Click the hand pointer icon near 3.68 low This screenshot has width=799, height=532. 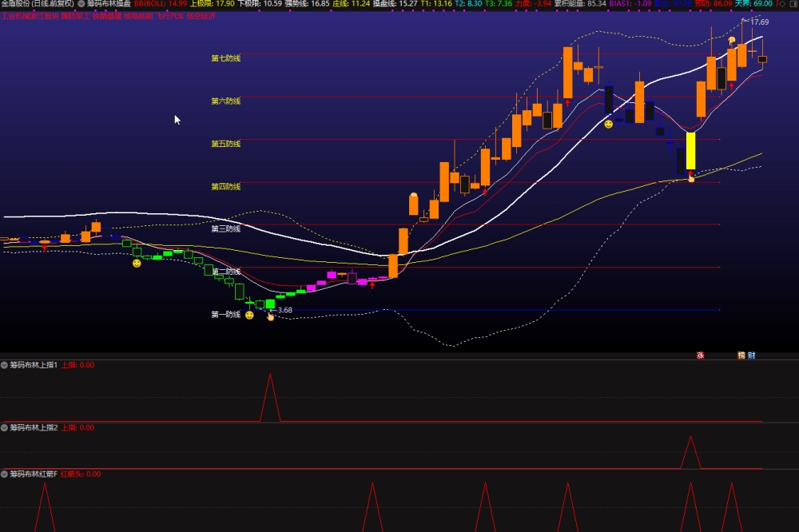tap(270, 316)
